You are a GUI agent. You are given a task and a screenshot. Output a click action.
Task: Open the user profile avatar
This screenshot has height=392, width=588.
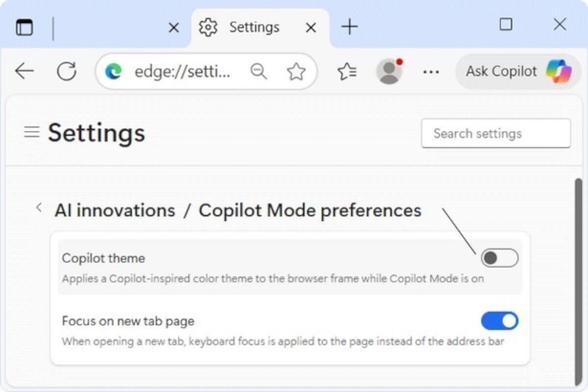pyautogui.click(x=390, y=71)
